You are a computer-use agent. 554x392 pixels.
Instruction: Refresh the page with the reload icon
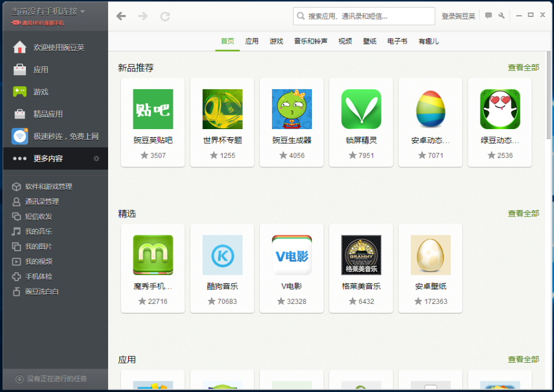click(x=165, y=16)
